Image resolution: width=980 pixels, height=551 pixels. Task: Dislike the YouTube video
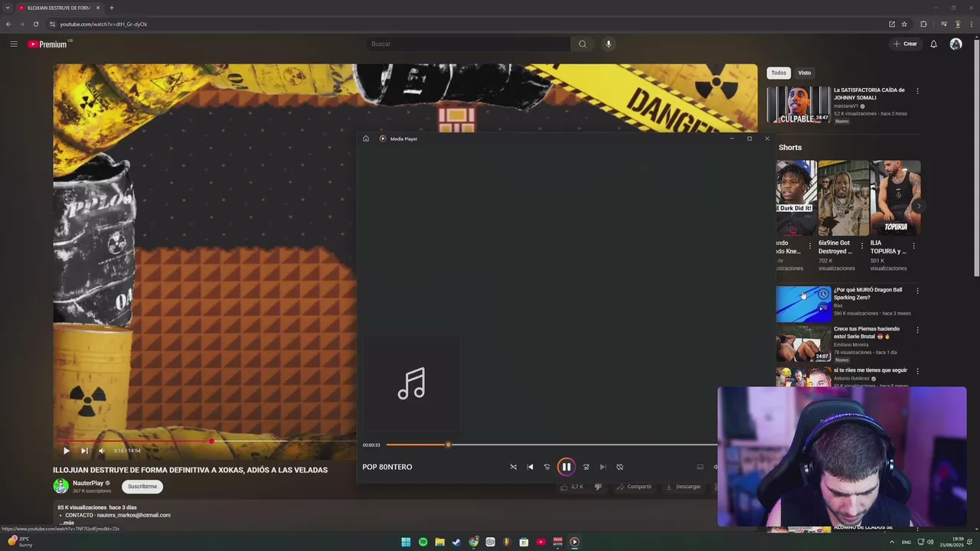(x=598, y=487)
